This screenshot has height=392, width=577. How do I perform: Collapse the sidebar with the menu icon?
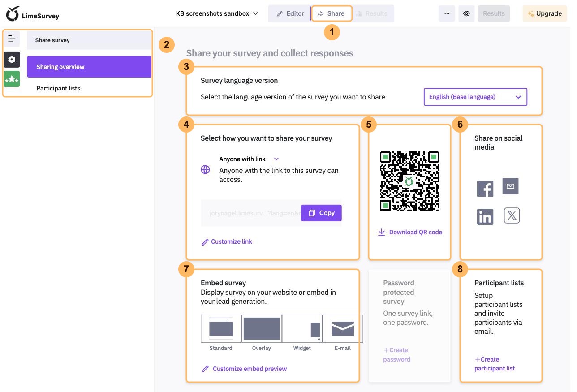tap(12, 39)
